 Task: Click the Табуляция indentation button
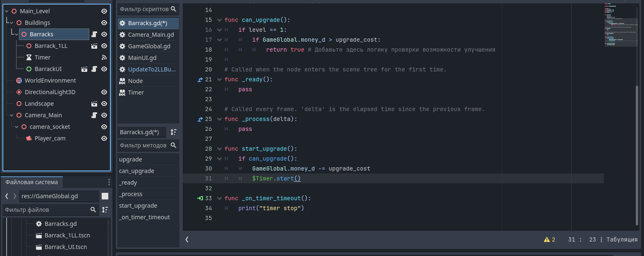tap(622, 239)
